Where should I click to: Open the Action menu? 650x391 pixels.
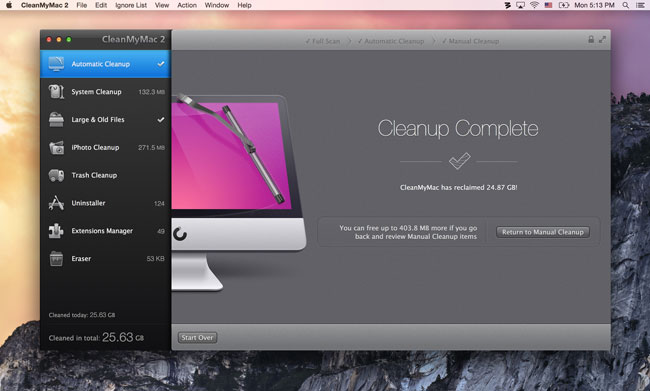pos(187,5)
